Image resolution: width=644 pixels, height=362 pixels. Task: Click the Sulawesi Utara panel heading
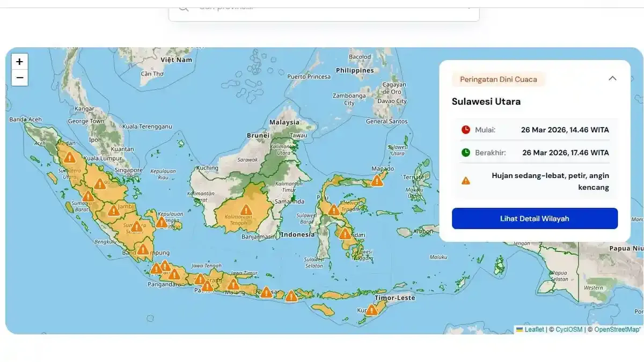point(486,101)
